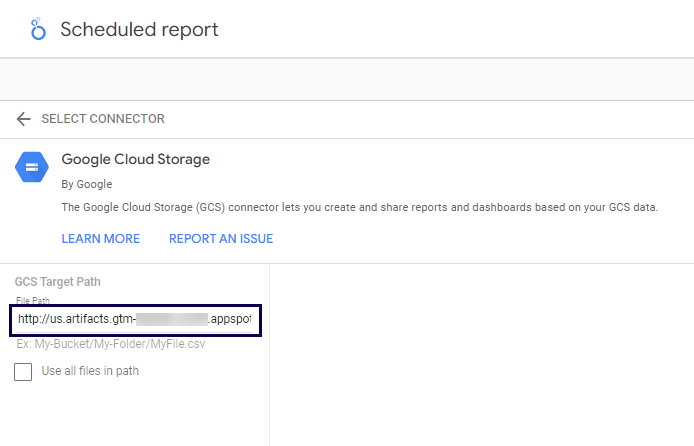This screenshot has width=694, height=446.
Task: Click the Google Cloud Storage hexagon icon
Action: click(x=32, y=168)
